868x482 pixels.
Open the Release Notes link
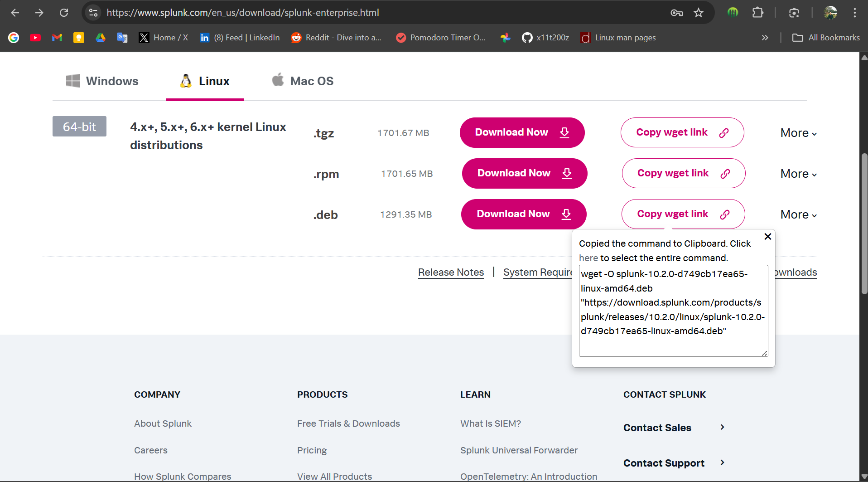pyautogui.click(x=451, y=273)
